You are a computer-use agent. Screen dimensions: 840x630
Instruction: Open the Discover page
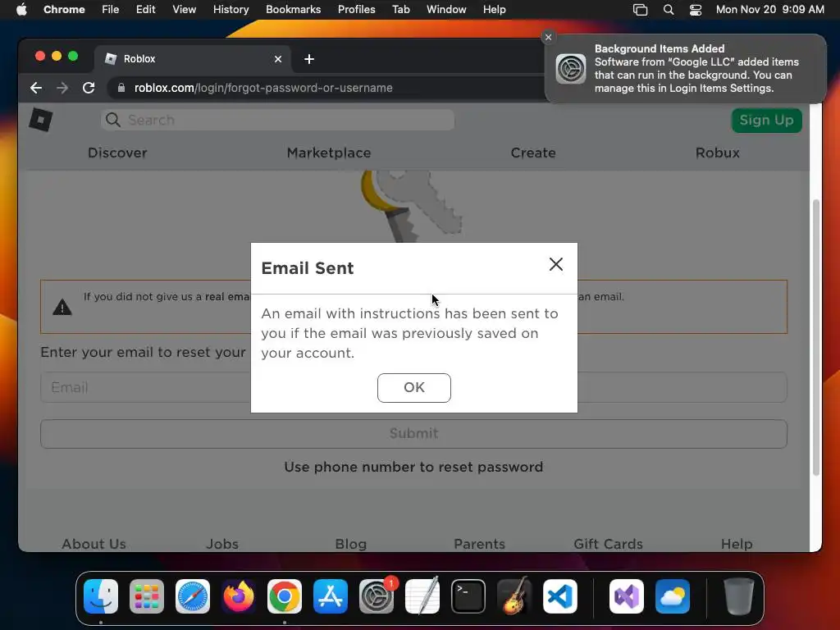[x=117, y=153]
